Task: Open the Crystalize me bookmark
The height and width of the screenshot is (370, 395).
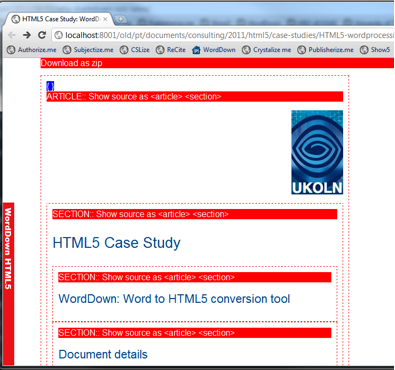Action: [x=267, y=50]
